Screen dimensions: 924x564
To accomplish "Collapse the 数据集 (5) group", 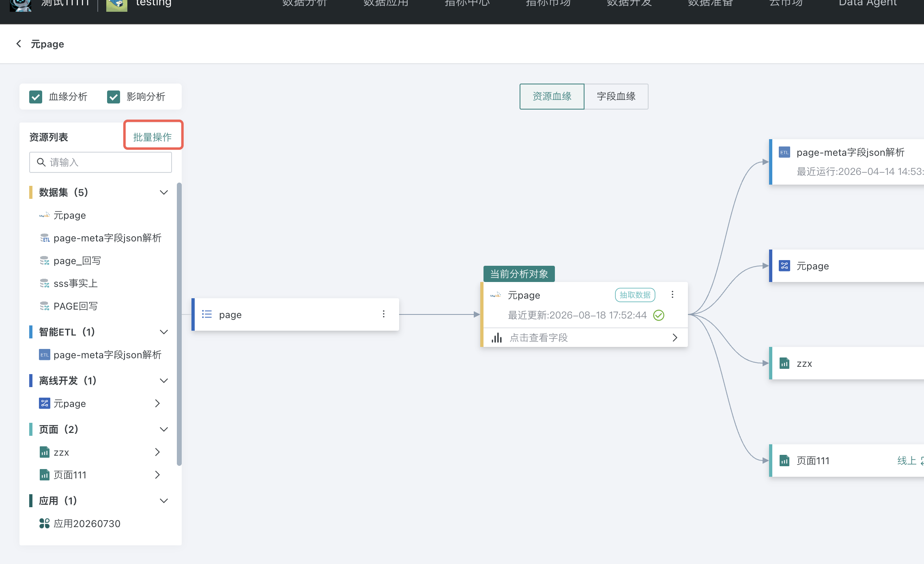I will 164,192.
